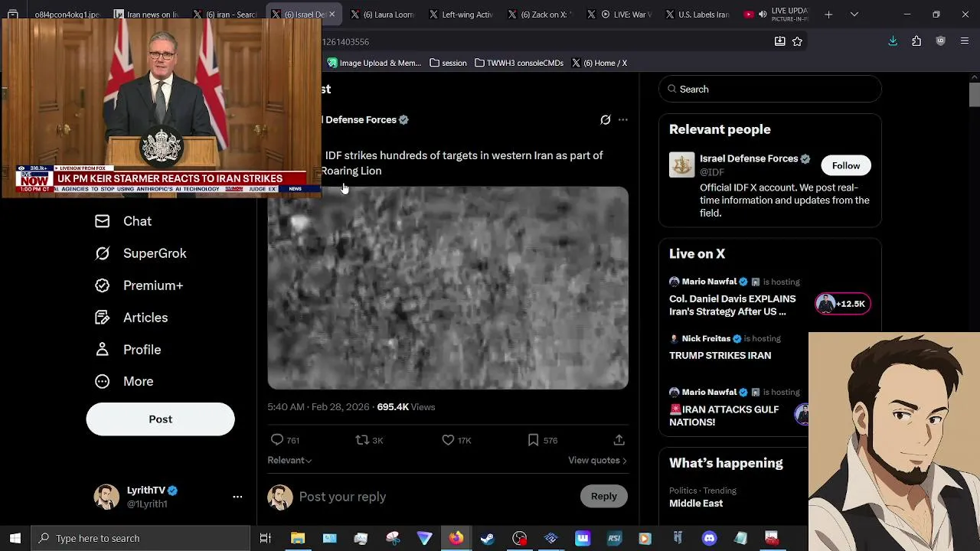Open Task View on the taskbar
980x551 pixels.
(x=266, y=538)
